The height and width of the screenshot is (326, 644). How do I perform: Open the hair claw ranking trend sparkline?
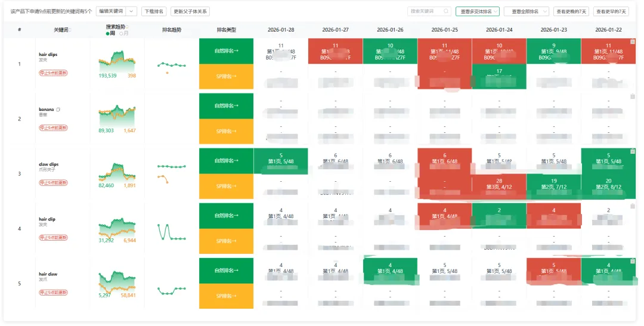pyautogui.click(x=172, y=291)
